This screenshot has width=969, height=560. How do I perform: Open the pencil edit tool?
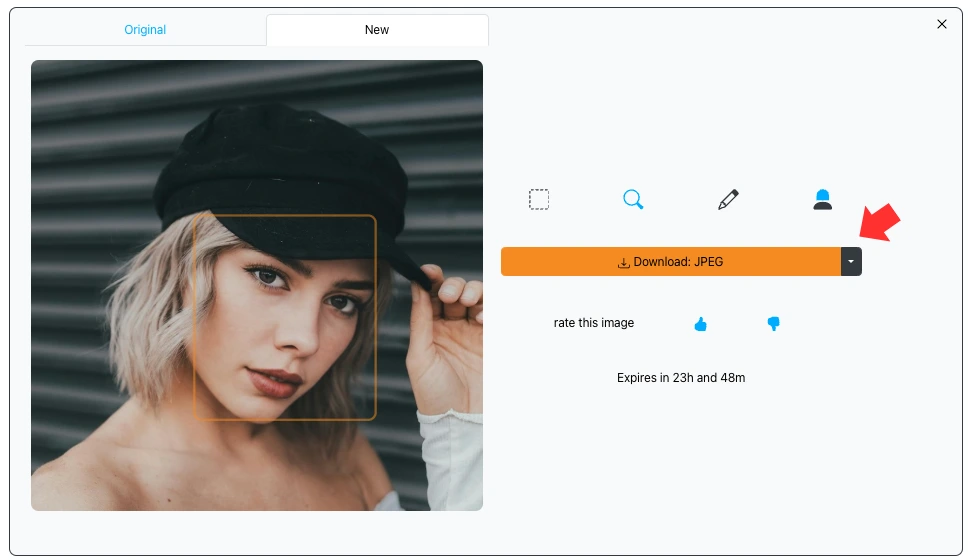tap(728, 200)
